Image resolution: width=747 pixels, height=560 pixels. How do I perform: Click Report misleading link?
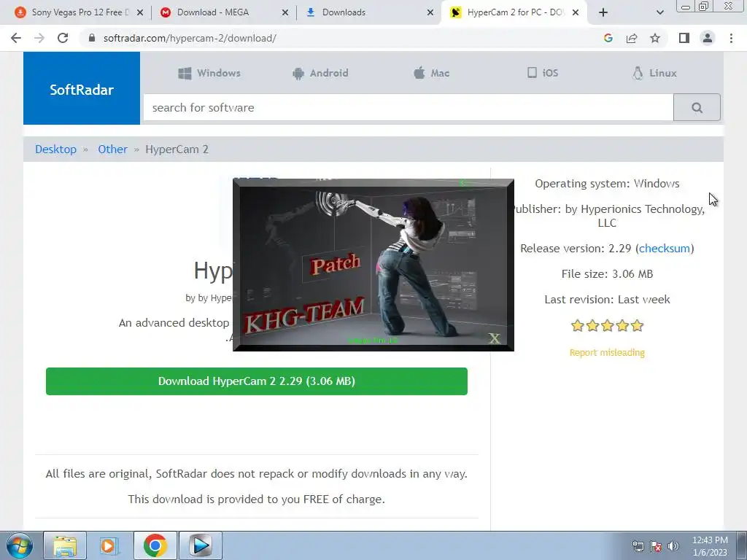[607, 352]
